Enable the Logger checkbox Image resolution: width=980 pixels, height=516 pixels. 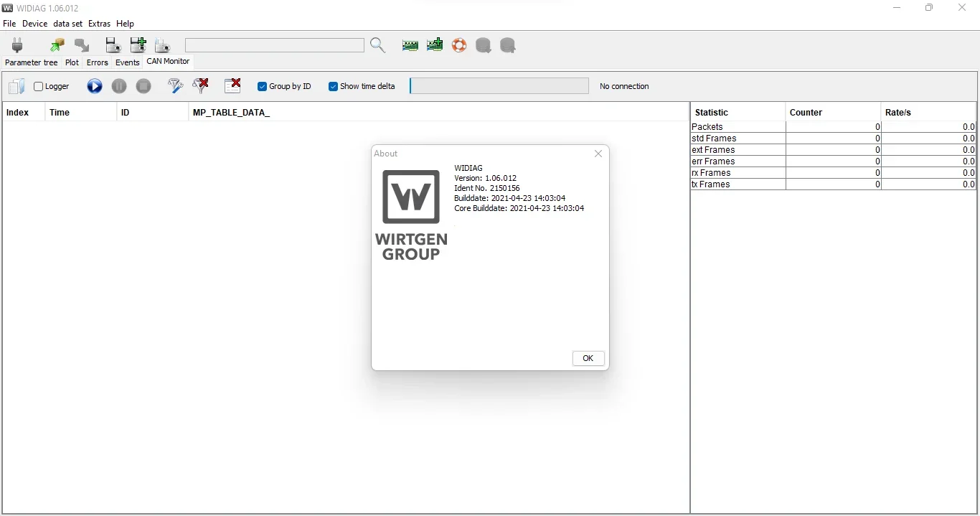point(39,86)
